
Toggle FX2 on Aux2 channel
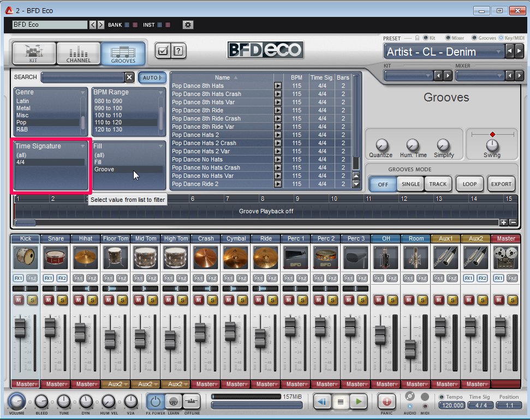click(x=483, y=278)
